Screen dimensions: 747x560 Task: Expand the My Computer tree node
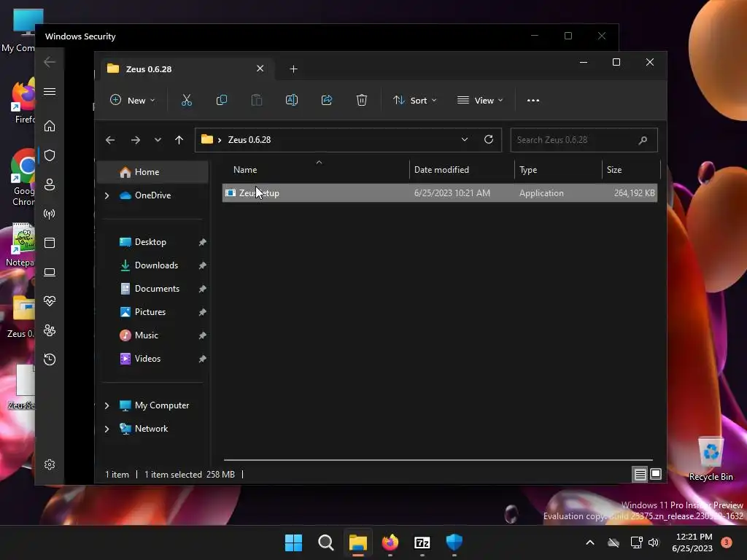(107, 405)
